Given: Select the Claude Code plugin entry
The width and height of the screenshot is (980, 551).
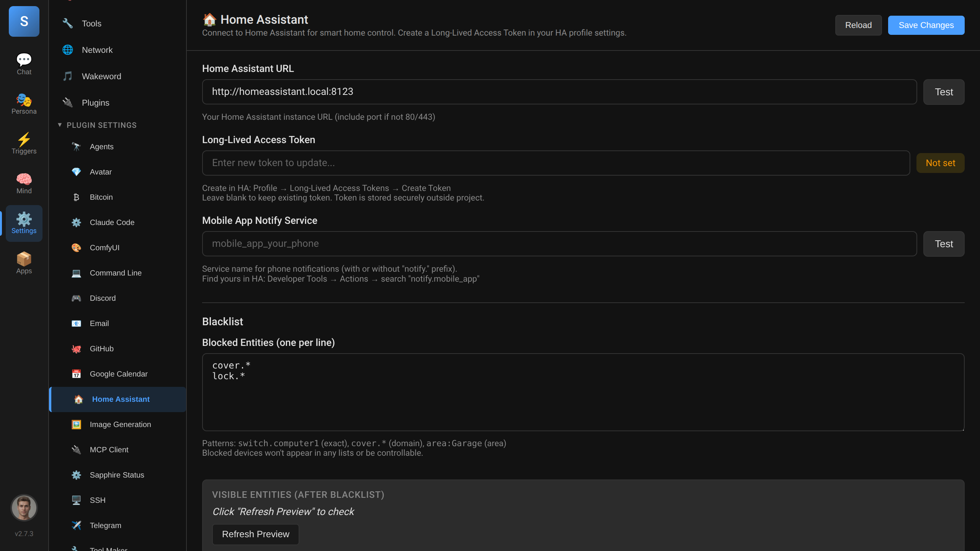Looking at the screenshot, I should (x=118, y=222).
